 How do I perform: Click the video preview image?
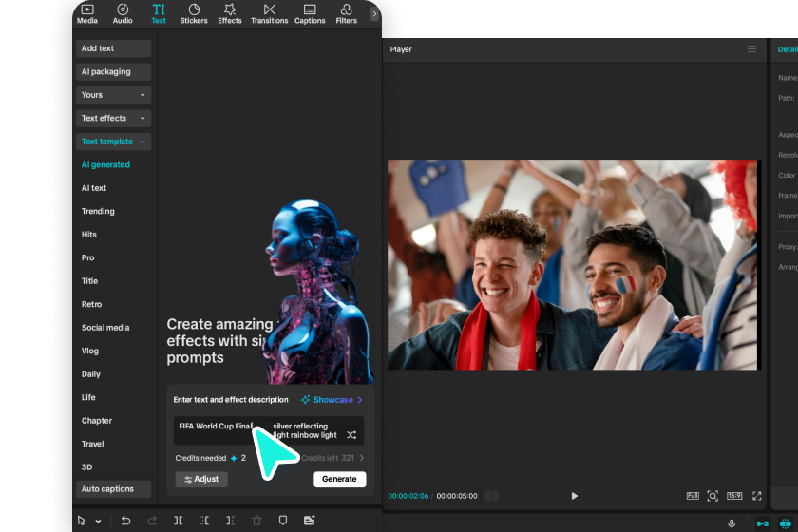[573, 265]
